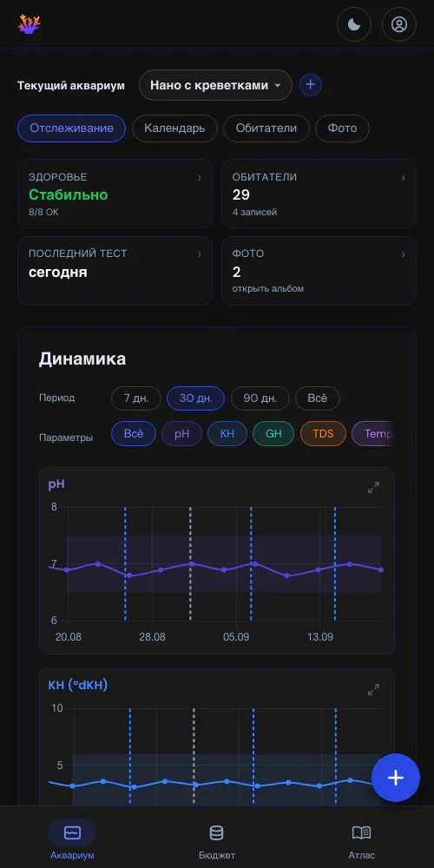Click 28.08 date label on pH chart
The height and width of the screenshot is (868, 434).
tap(152, 637)
